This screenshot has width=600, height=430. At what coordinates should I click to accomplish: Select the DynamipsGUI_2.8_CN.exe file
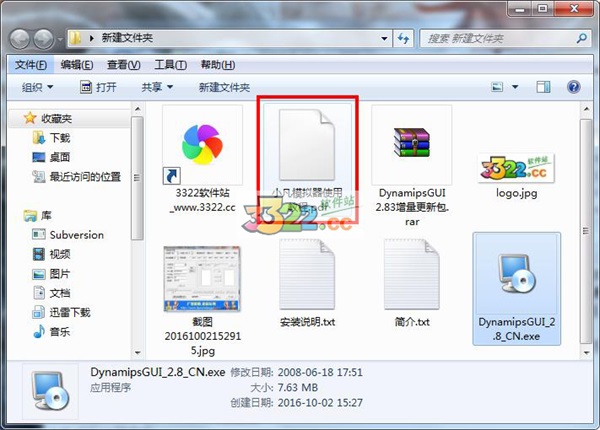click(517, 289)
